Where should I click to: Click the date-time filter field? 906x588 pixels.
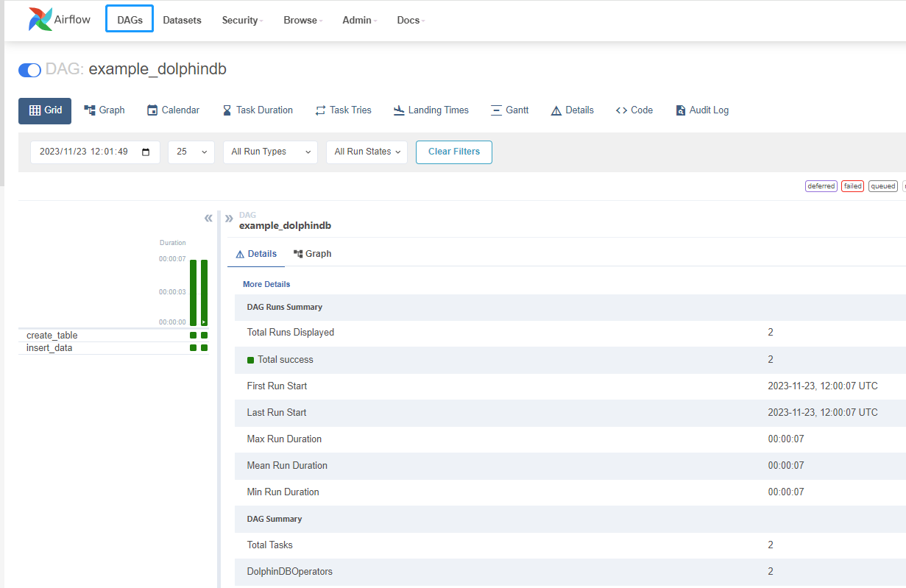click(x=95, y=152)
